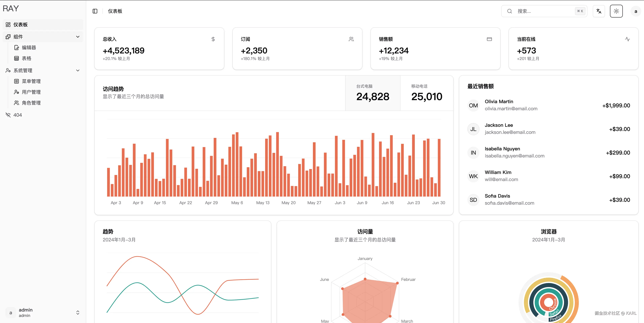
Task: Select 仪表板 in the sidebar
Action: point(21,24)
